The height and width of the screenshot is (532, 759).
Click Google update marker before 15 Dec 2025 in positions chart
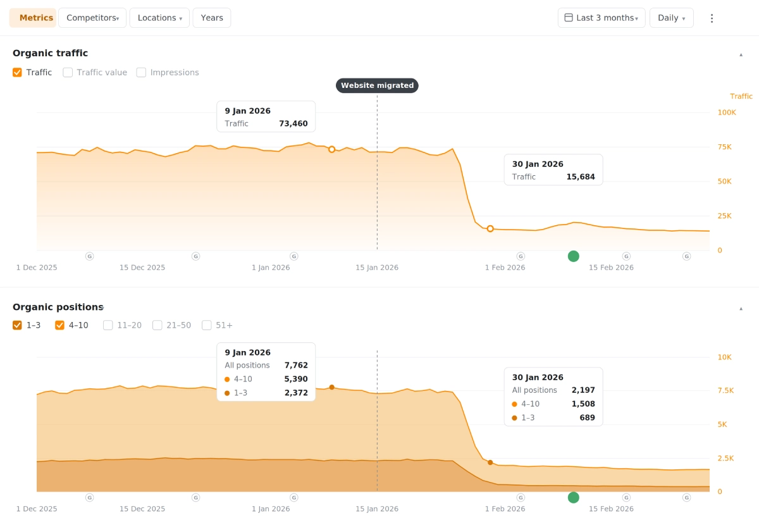(x=89, y=498)
